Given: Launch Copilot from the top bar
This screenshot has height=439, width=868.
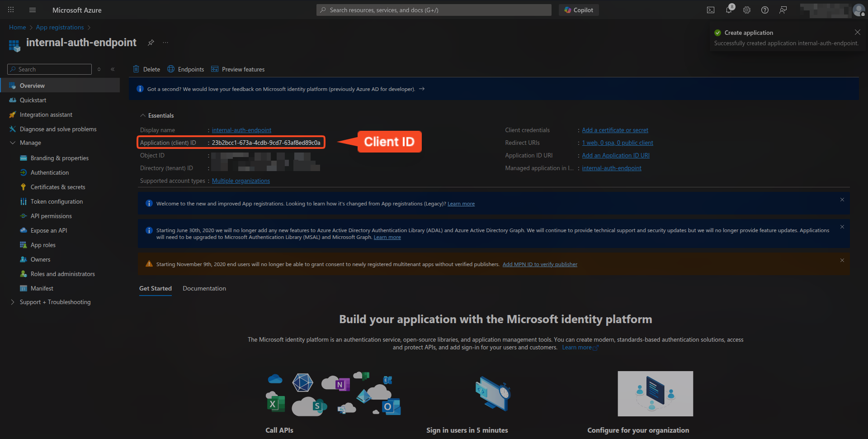Looking at the screenshot, I should click(579, 10).
